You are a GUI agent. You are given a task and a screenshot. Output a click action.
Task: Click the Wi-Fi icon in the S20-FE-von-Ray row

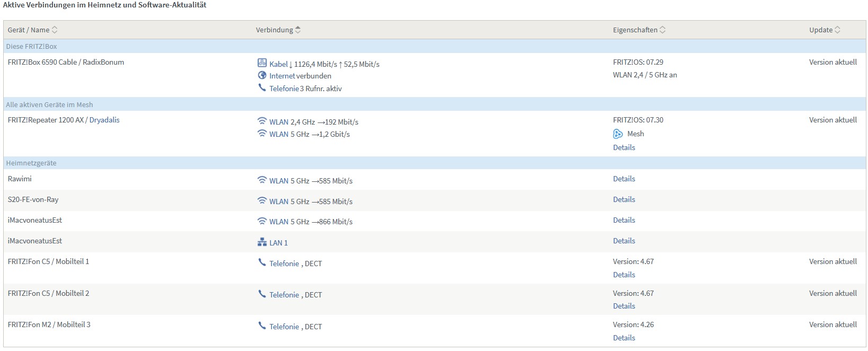click(262, 200)
